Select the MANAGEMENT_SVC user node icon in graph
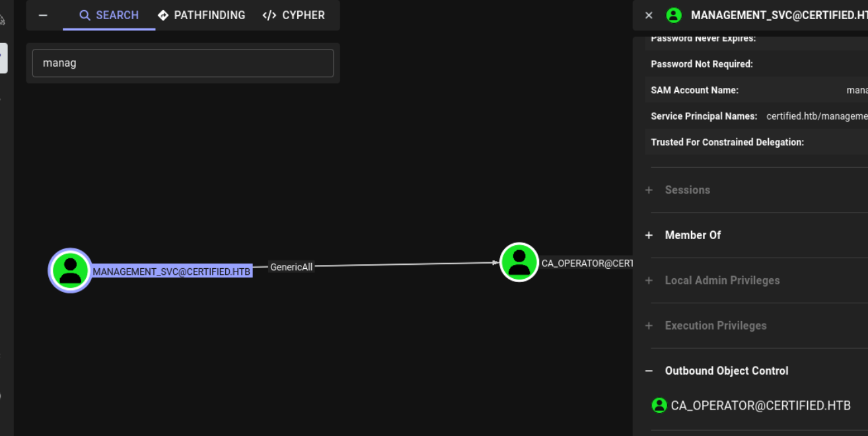Viewport: 868px width, 436px height. click(x=70, y=270)
